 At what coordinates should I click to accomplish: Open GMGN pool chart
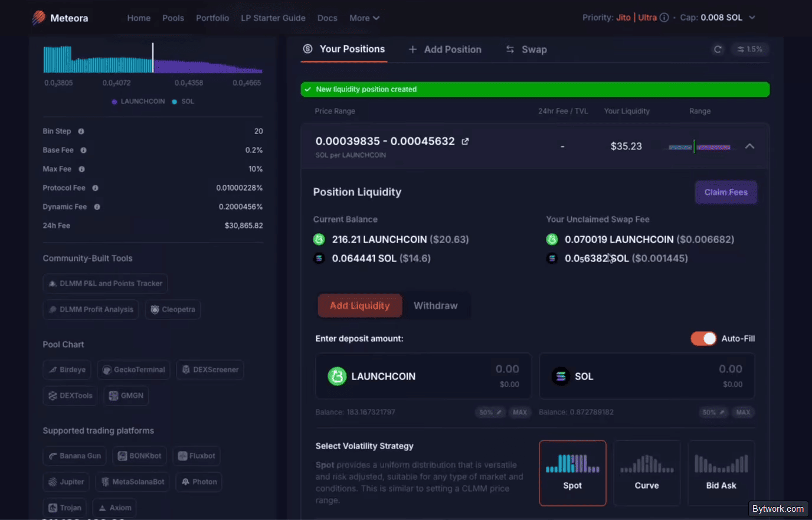tap(126, 395)
